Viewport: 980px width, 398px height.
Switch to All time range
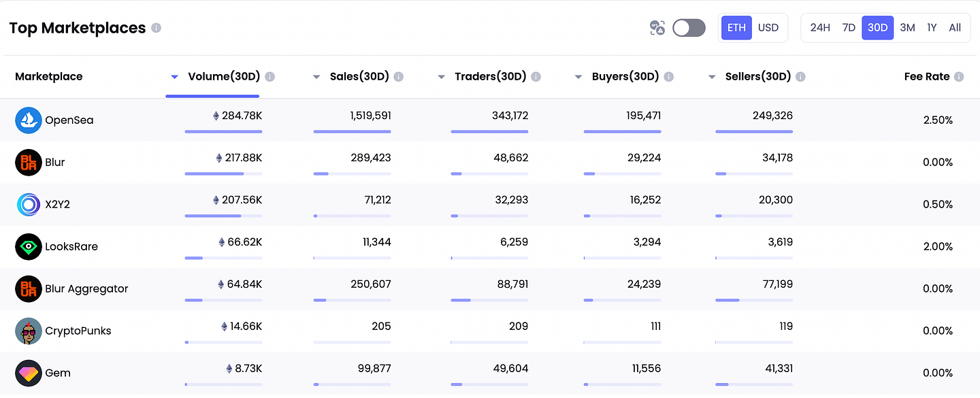click(x=955, y=28)
